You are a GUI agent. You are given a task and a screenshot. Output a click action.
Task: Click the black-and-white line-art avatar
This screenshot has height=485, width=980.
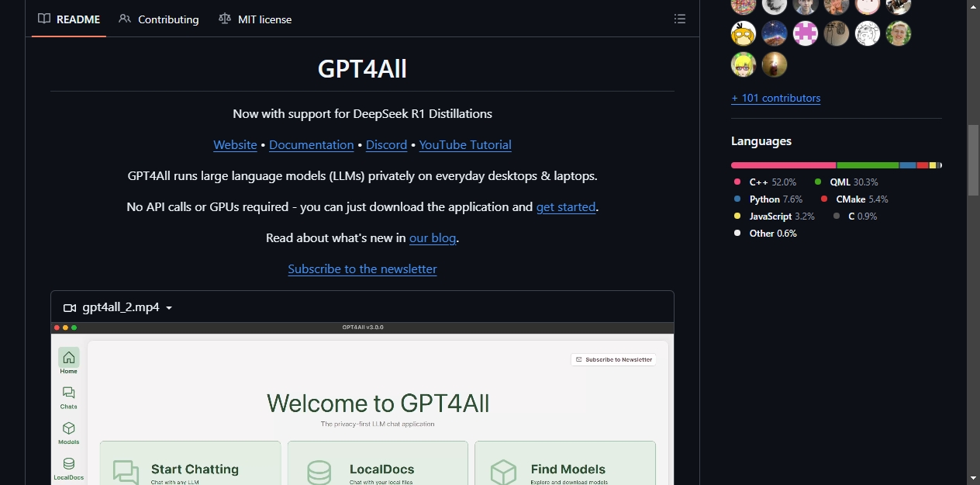coord(868,33)
